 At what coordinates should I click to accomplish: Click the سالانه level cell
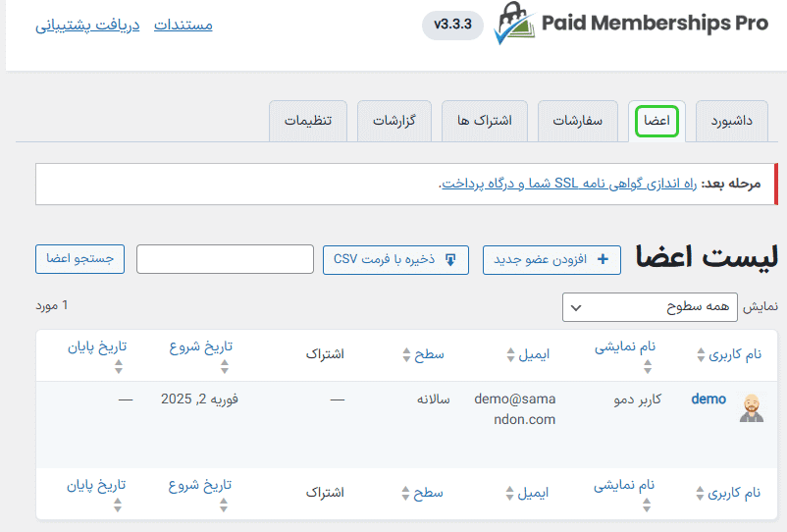[434, 399]
